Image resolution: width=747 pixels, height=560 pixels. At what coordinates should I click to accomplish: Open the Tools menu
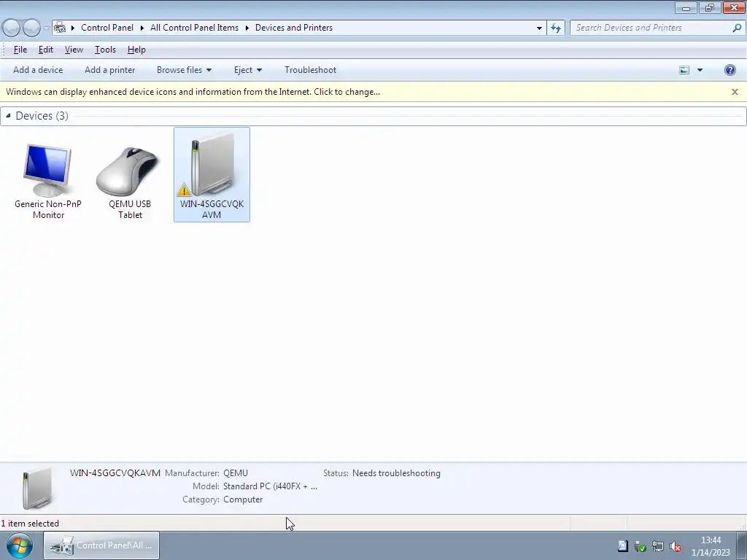[105, 50]
